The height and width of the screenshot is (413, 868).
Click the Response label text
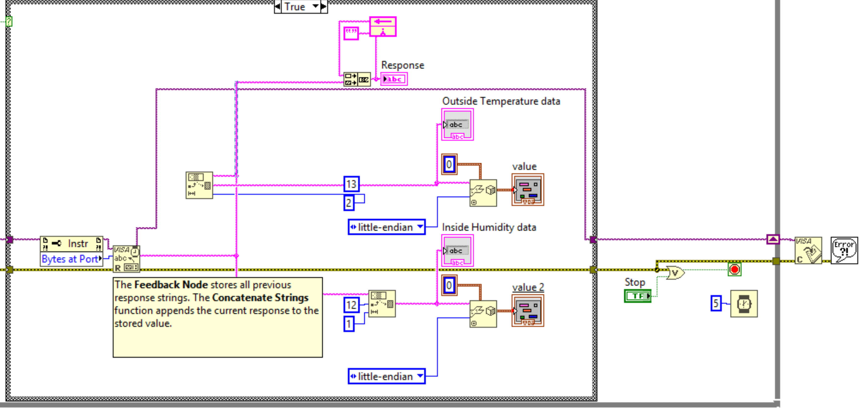click(403, 65)
